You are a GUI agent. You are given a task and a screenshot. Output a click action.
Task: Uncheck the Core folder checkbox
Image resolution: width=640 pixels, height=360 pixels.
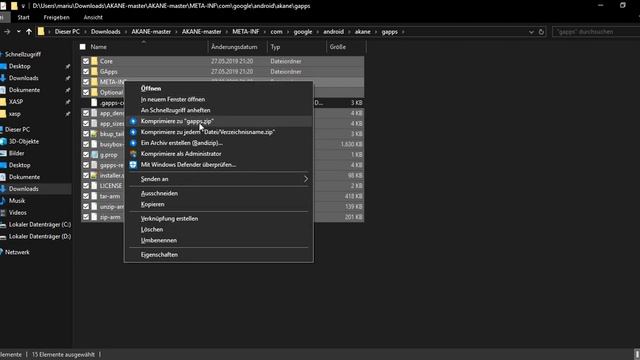coord(86,61)
